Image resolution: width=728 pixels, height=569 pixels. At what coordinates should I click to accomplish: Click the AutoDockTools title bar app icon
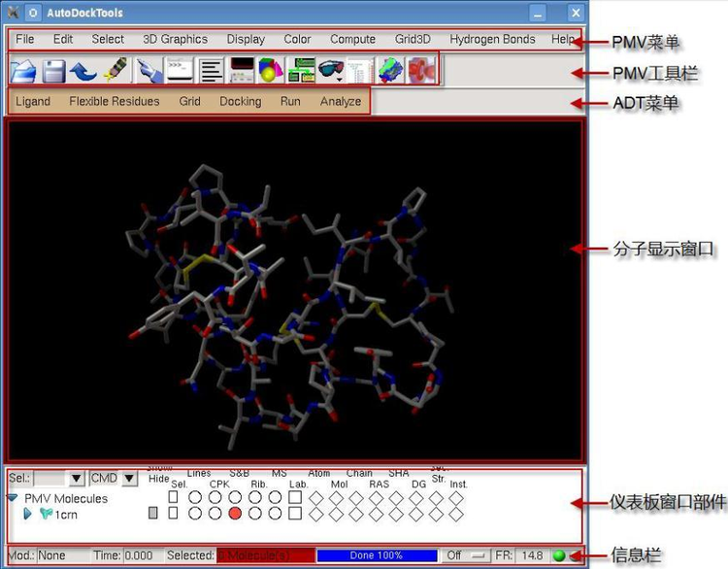pyautogui.click(x=13, y=13)
